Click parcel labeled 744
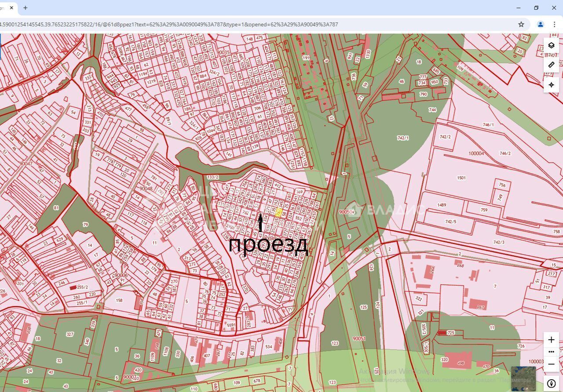The height and width of the screenshot is (392, 563). click(432, 110)
